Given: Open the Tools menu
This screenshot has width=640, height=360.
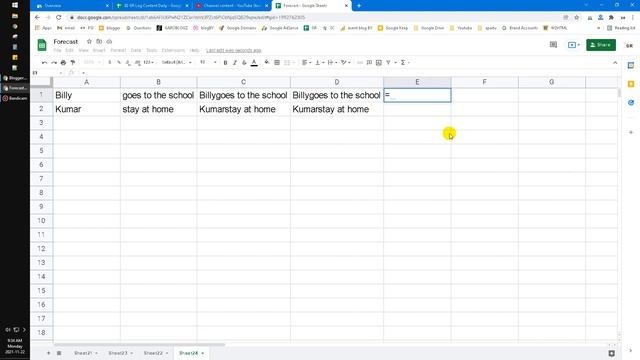Looking at the screenshot, I should [x=151, y=50].
